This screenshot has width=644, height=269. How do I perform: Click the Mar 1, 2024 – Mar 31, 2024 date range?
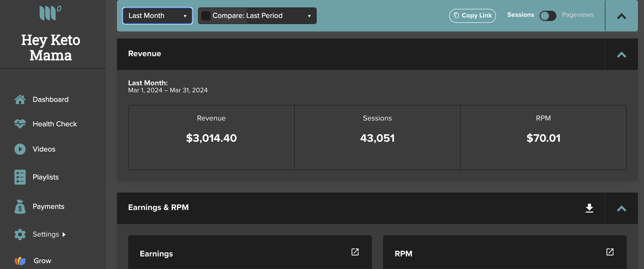point(168,90)
